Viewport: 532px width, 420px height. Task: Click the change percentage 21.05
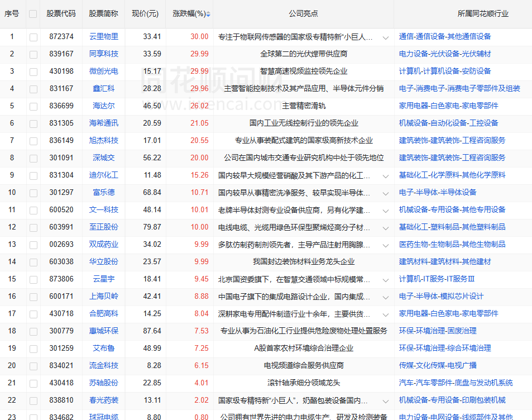click(x=199, y=123)
